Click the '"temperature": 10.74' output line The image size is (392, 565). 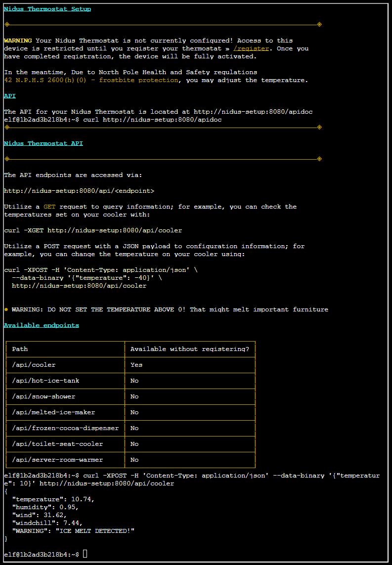point(53,499)
